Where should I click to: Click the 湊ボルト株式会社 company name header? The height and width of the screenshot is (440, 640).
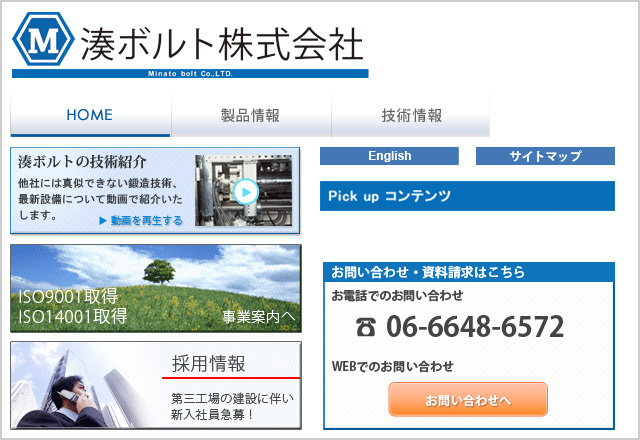(222, 44)
